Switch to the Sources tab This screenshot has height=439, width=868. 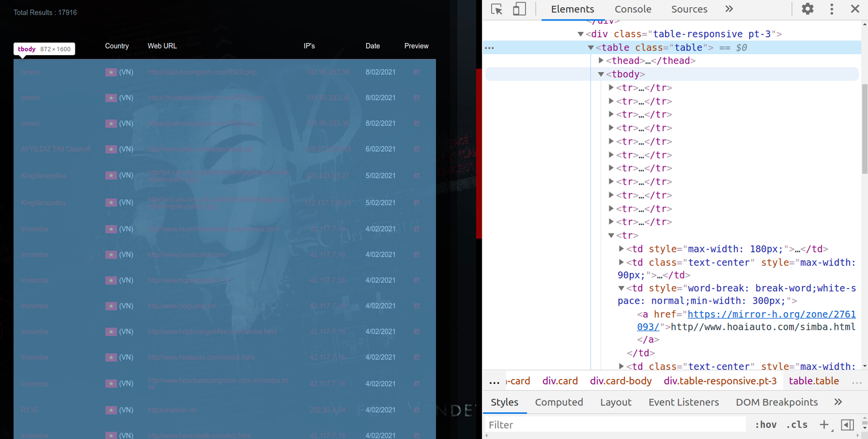689,9
